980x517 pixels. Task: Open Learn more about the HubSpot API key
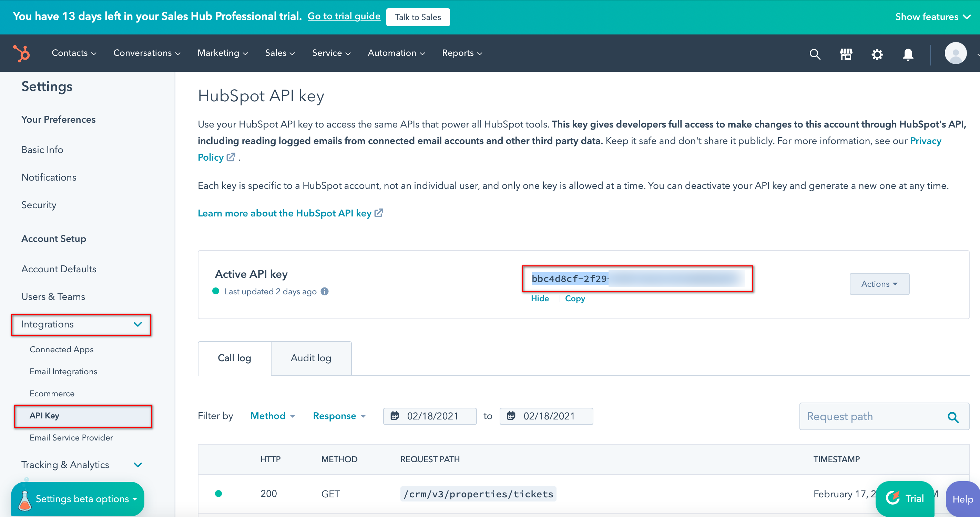coord(290,213)
